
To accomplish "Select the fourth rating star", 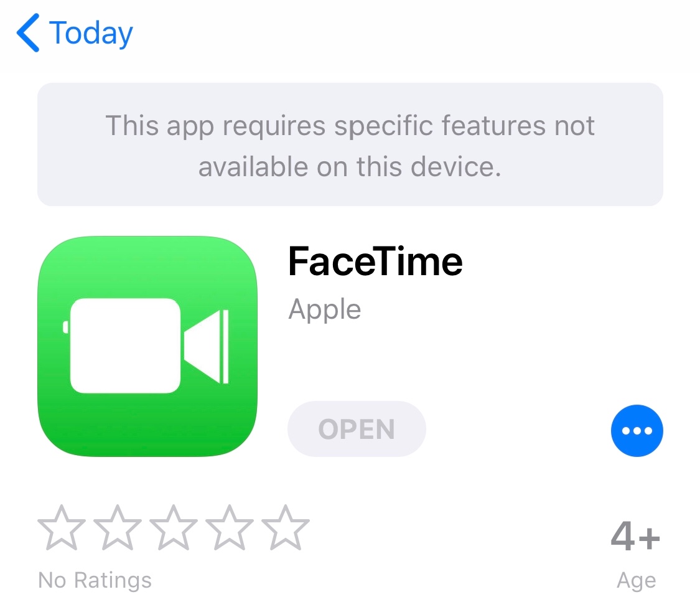I will pyautogui.click(x=230, y=527).
